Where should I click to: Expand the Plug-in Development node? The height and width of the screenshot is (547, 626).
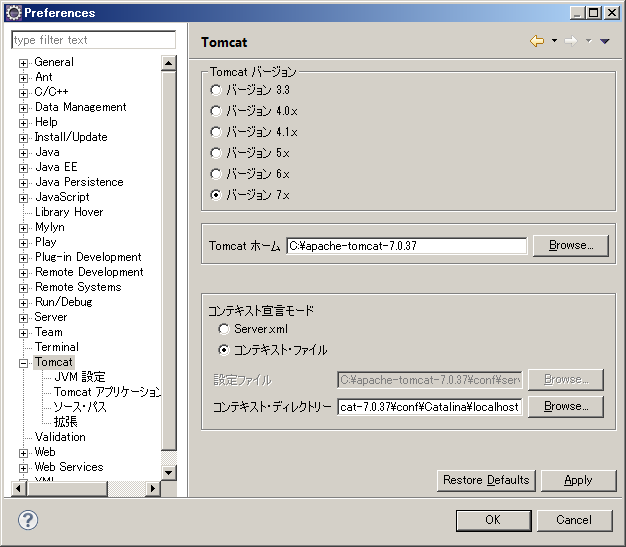[24, 258]
